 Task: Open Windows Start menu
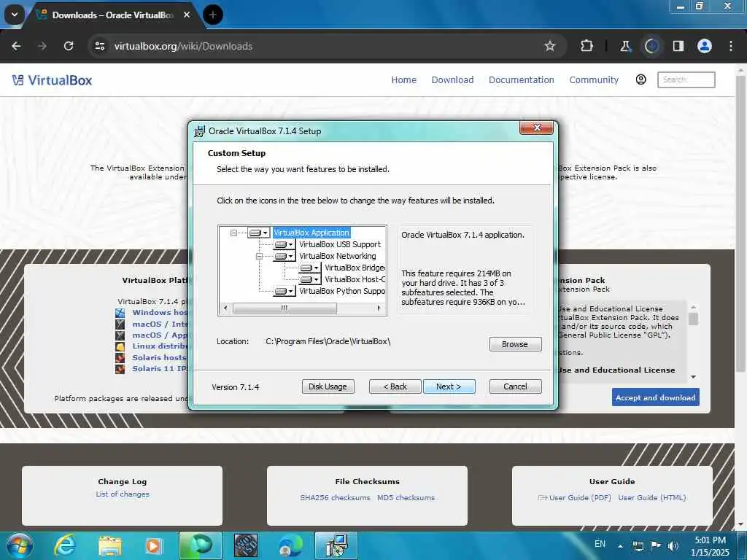[x=19, y=545]
